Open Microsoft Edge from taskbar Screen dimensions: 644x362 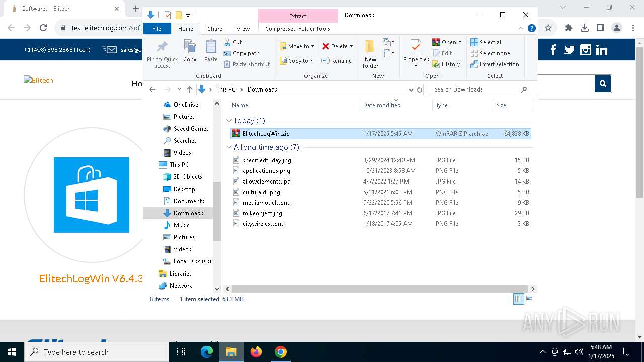pos(207,352)
